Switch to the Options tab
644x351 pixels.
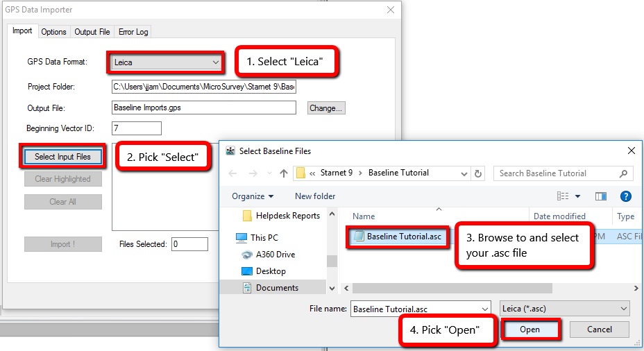click(53, 32)
